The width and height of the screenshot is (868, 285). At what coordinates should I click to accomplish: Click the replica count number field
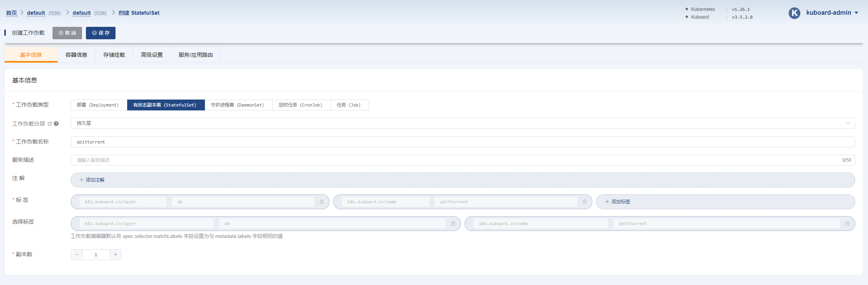(96, 255)
